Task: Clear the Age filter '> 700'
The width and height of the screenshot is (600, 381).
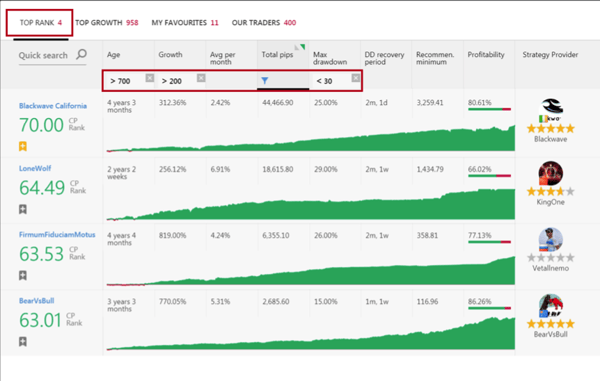Action: click(150, 78)
